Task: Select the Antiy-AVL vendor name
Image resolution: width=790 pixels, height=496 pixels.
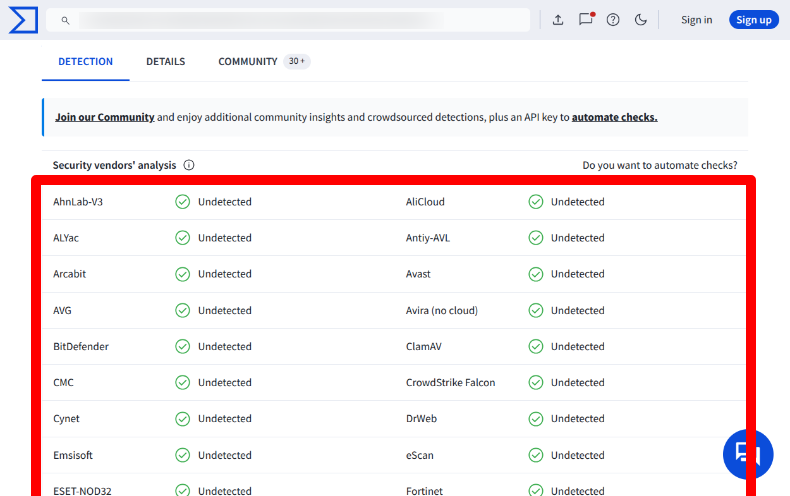Action: pyautogui.click(x=428, y=238)
